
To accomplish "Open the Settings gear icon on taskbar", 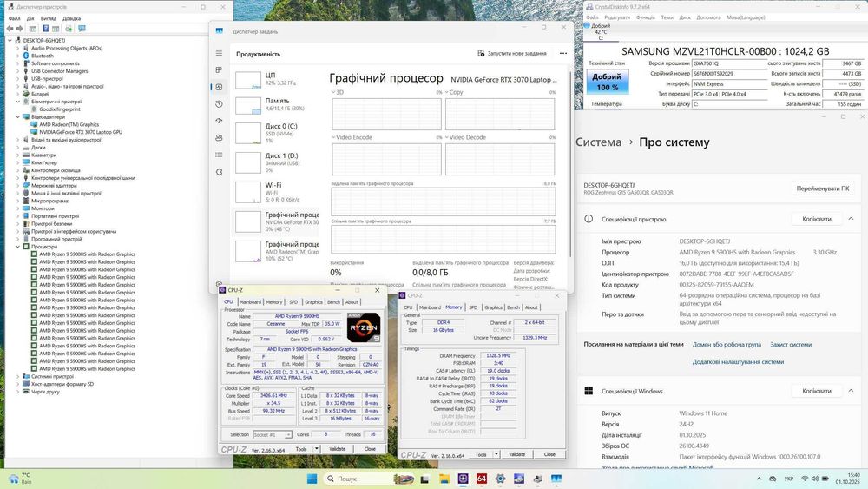I will pos(501,479).
